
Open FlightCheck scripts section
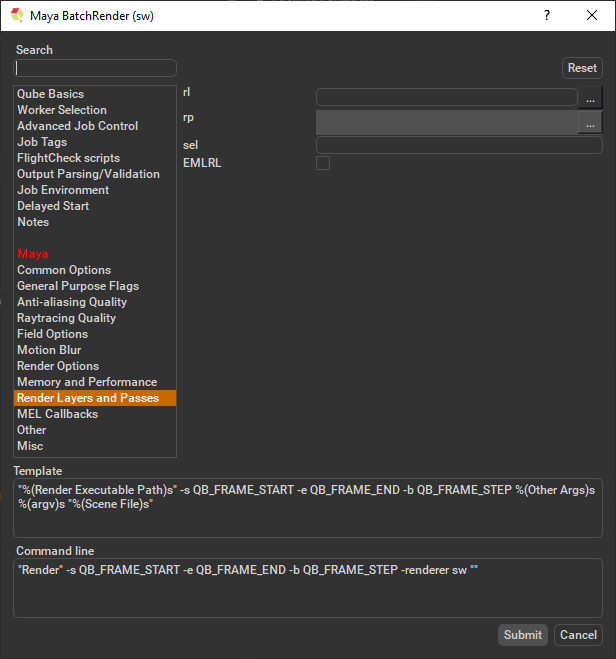(x=68, y=158)
